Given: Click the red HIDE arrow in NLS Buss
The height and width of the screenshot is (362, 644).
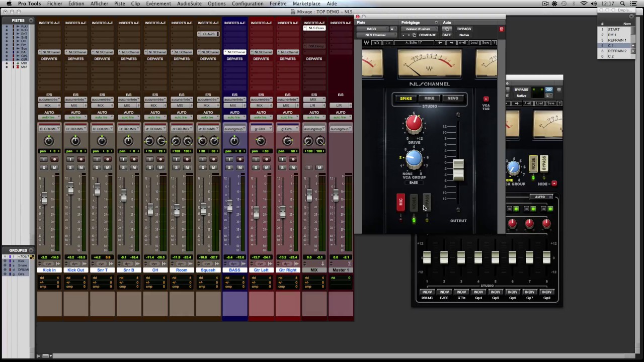Looking at the screenshot, I should (554, 184).
